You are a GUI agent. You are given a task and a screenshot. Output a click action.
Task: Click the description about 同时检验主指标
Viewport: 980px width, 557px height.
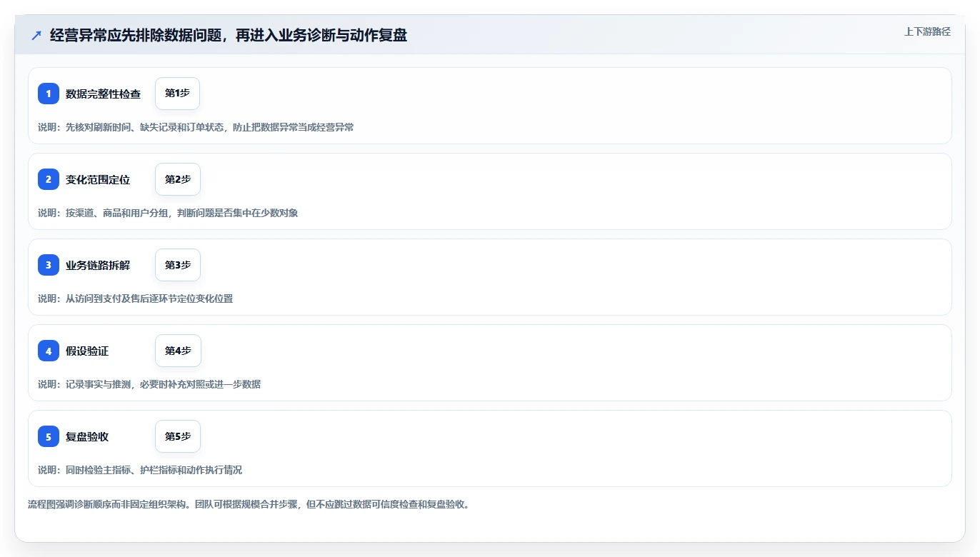tap(140, 470)
